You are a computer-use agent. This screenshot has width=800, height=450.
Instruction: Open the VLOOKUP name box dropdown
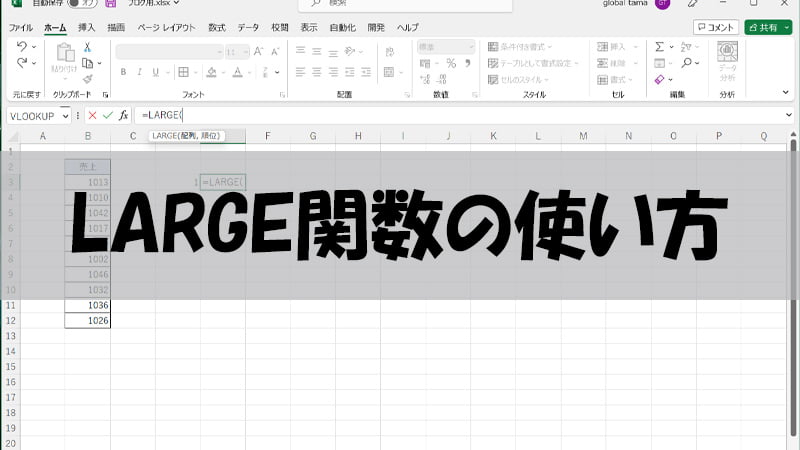click(x=66, y=115)
